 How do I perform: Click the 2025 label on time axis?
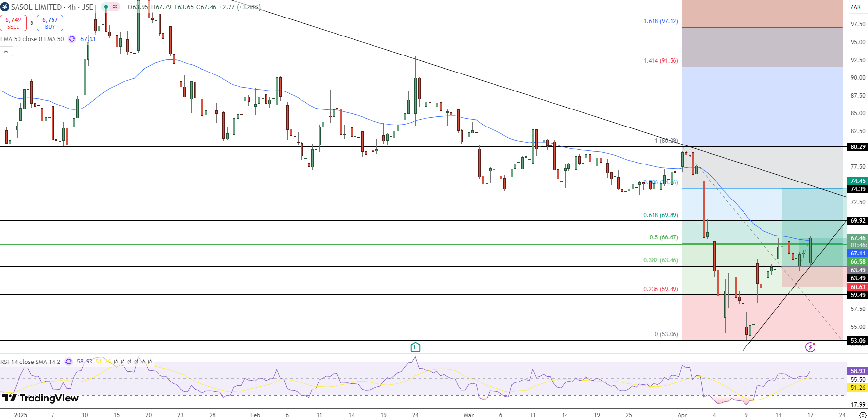pyautogui.click(x=20, y=415)
